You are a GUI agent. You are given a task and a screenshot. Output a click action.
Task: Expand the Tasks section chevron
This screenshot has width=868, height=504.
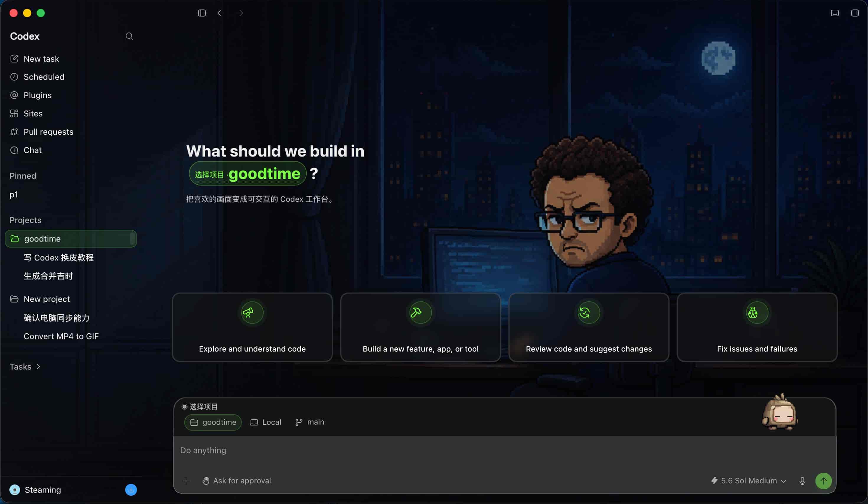(x=38, y=367)
